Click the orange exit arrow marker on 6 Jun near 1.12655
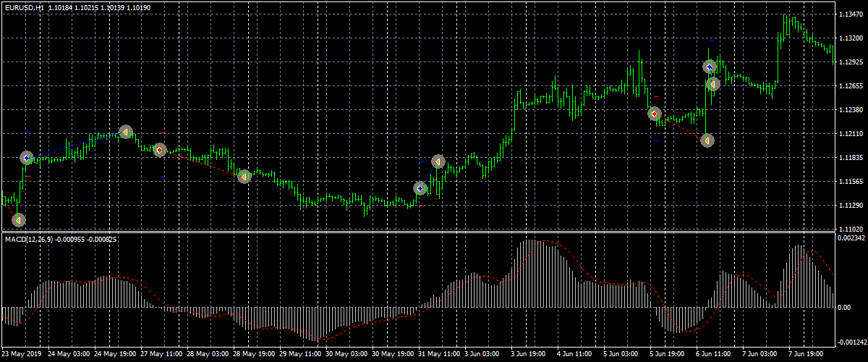 pos(712,84)
